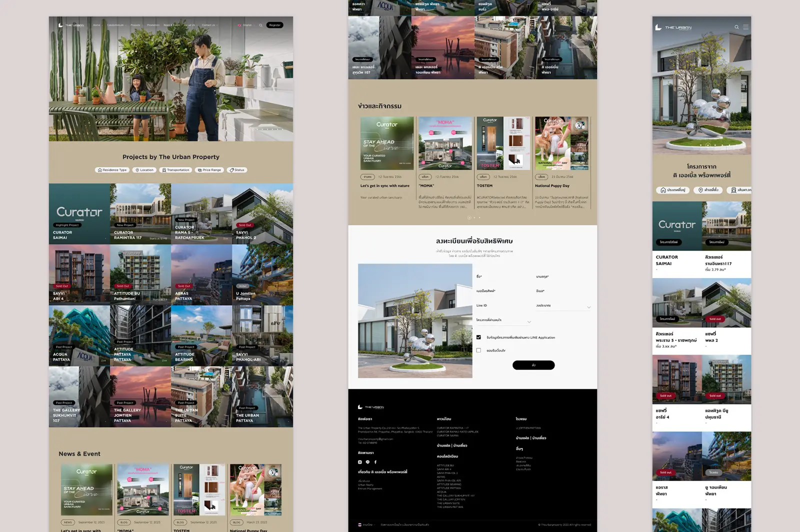This screenshot has height=532, width=800.
Task: Open the mobile hamburger menu
Action: (745, 27)
